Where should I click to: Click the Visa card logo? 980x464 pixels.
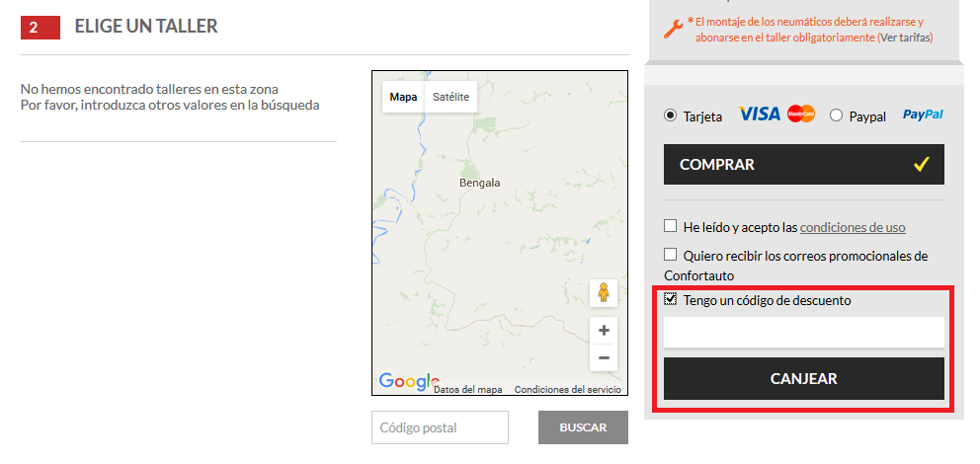pyautogui.click(x=759, y=115)
